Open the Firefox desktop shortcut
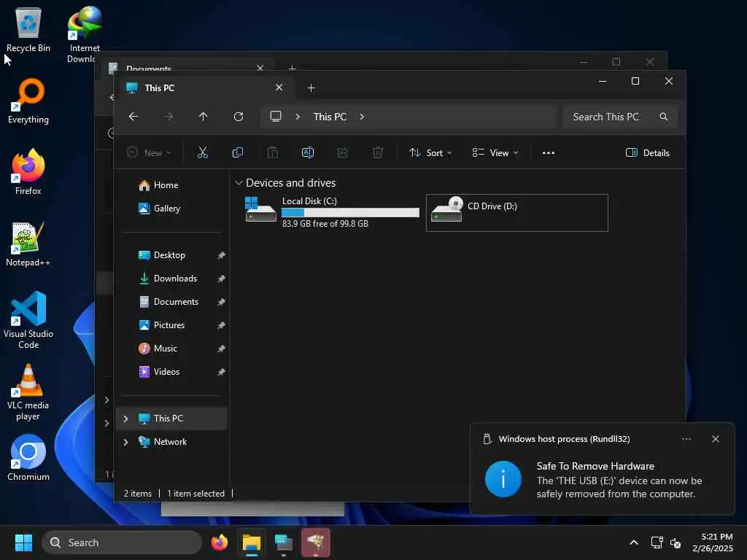This screenshot has width=747, height=560. point(28,172)
